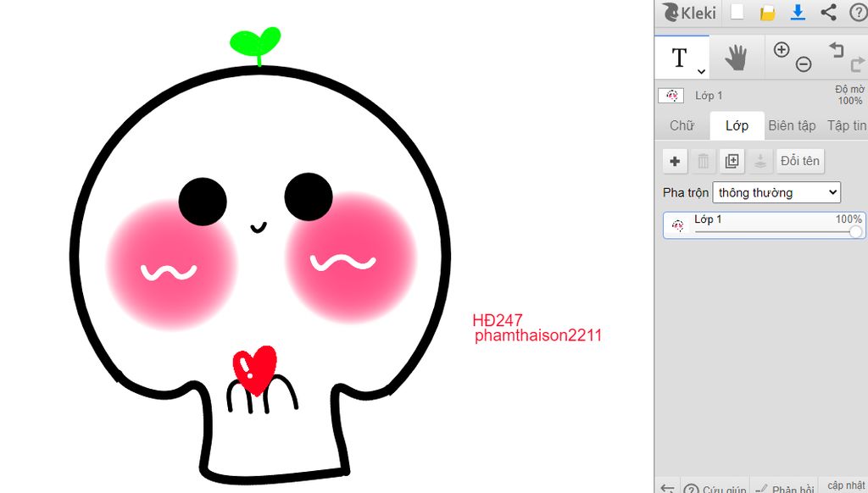Viewport: 868px width, 493px height.
Task: Open help via the question mark icon
Action: 858,12
